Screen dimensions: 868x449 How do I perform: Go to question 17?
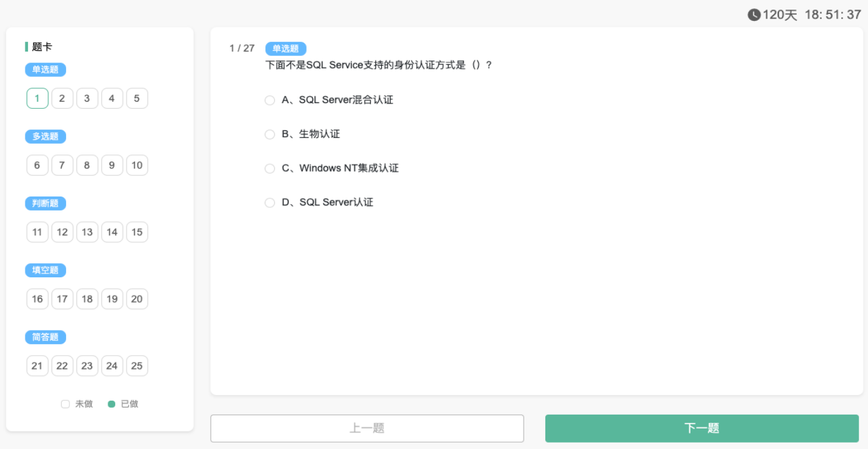[x=62, y=299]
